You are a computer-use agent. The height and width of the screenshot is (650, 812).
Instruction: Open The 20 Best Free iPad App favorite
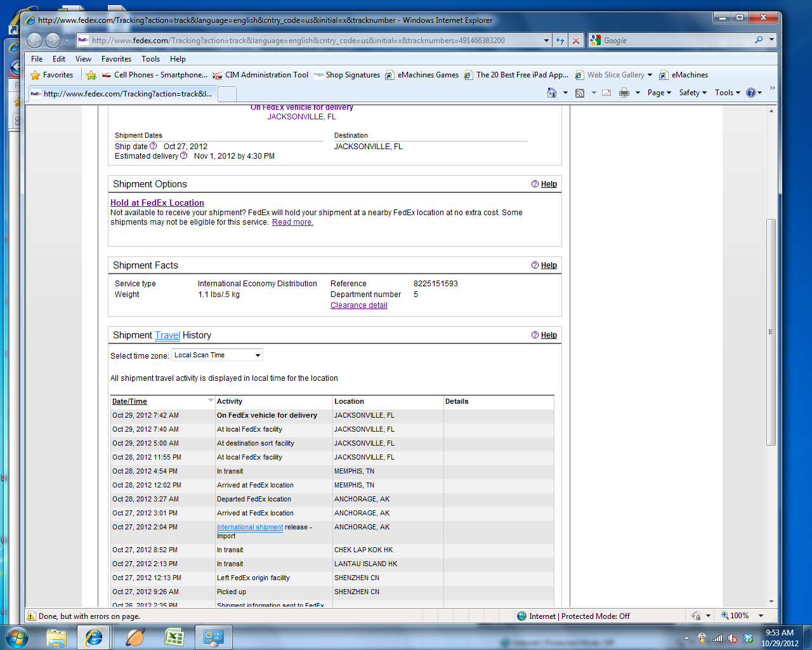coord(516,75)
